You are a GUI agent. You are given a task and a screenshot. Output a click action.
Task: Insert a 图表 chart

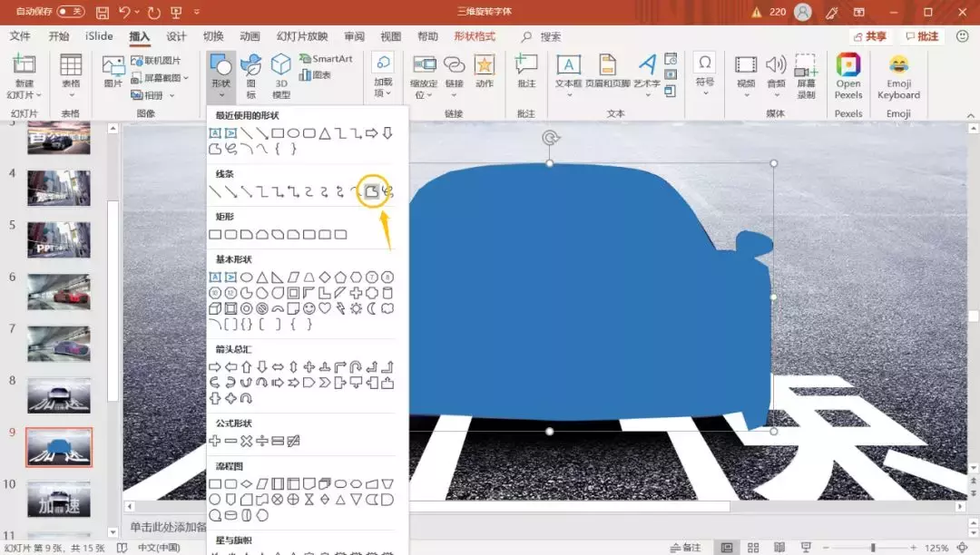point(315,75)
